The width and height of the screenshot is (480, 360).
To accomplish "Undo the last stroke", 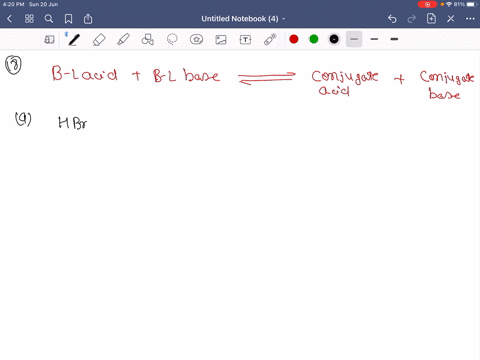I will (x=392, y=19).
